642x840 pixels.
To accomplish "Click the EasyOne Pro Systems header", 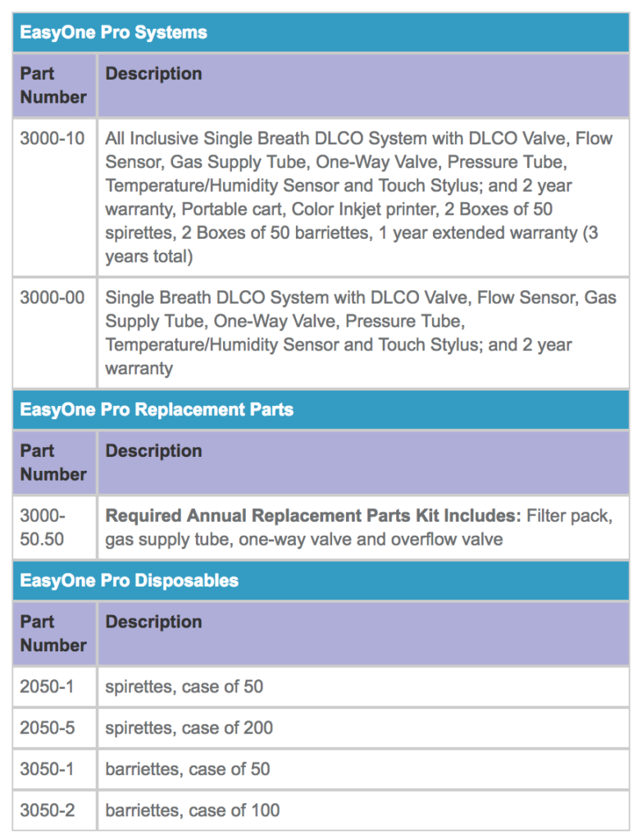I will tap(113, 33).
